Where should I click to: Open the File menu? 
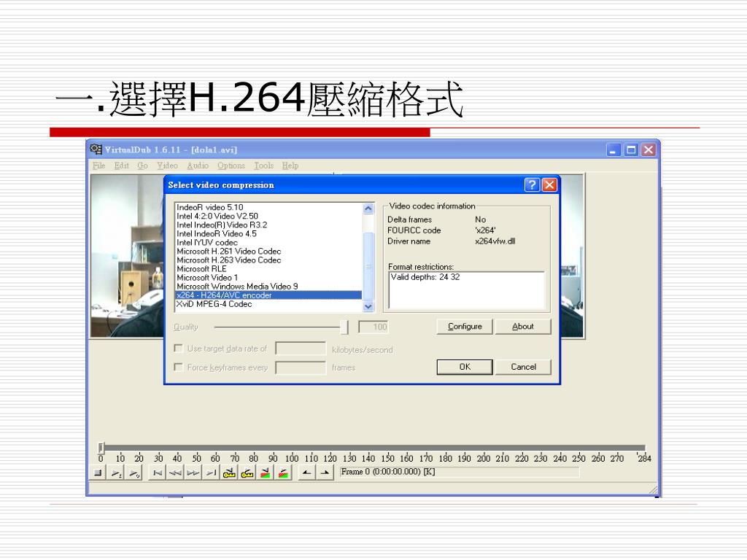[x=98, y=166]
